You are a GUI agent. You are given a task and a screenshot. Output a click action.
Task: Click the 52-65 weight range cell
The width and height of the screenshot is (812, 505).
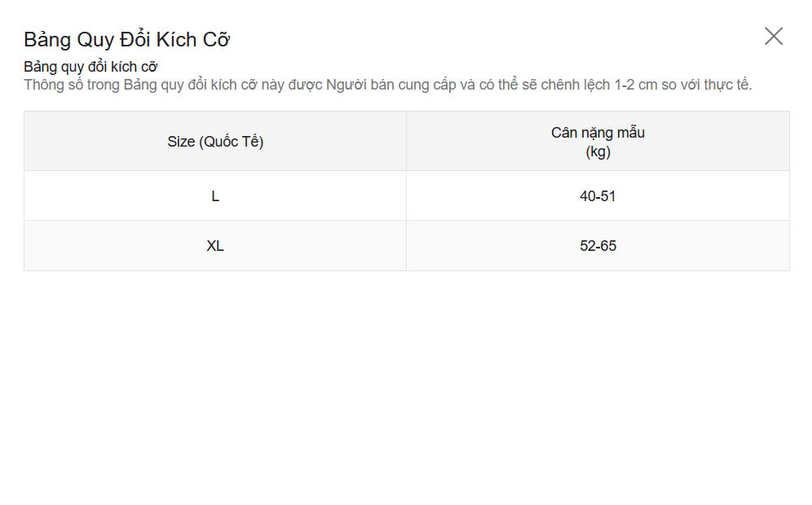598,246
